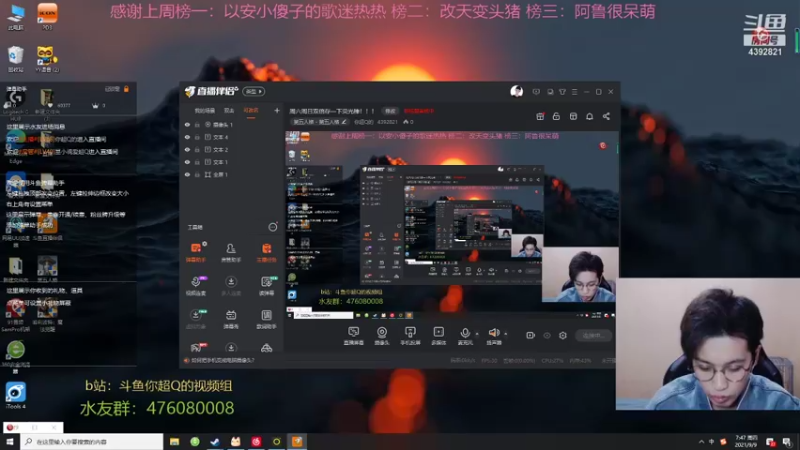The height and width of the screenshot is (450, 800).
Task: Click the unlock padlock icon in header
Action: 556,116
